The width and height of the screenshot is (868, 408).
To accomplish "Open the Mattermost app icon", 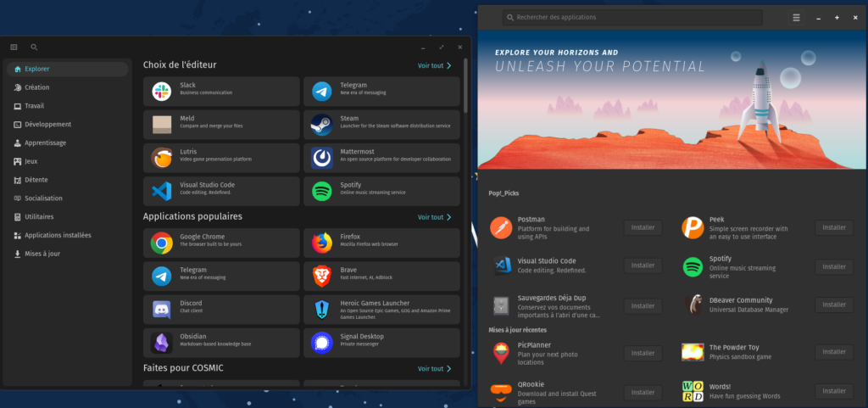I will (321, 158).
